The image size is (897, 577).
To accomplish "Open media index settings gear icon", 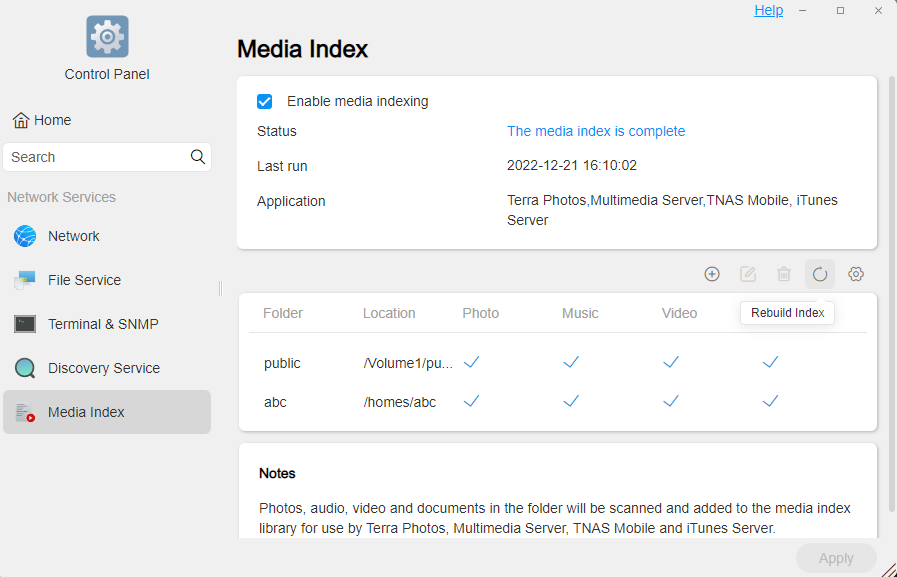I will tap(856, 274).
